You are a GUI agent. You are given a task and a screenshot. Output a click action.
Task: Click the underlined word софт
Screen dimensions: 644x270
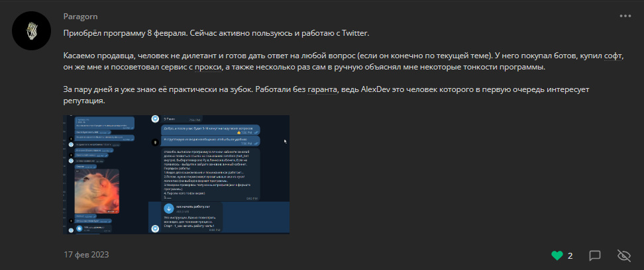click(x=614, y=57)
